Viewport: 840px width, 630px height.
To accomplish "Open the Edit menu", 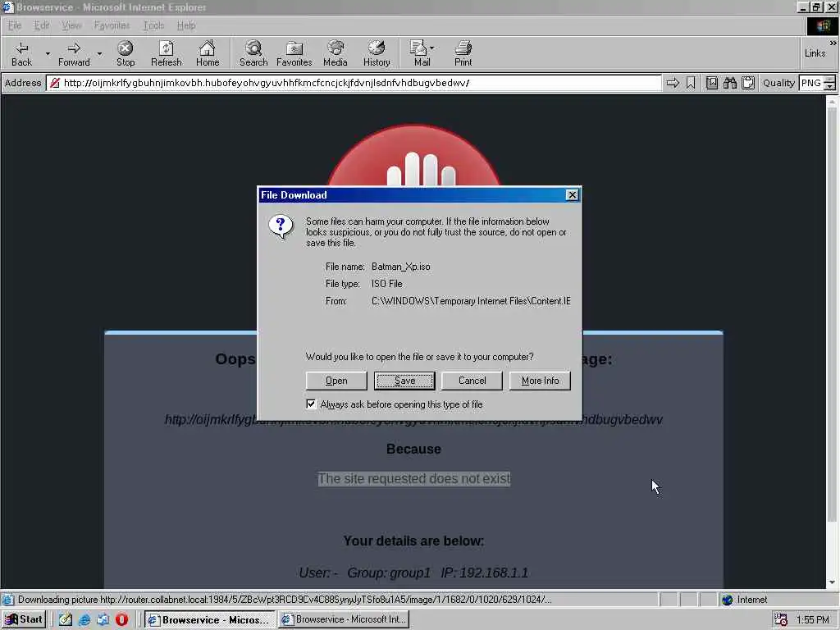I will click(x=41, y=25).
